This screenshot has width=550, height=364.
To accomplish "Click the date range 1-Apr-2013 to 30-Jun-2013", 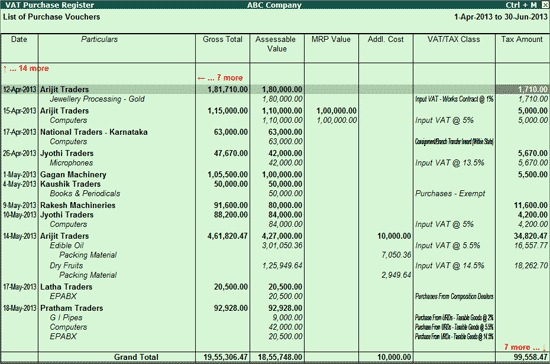I will pyautogui.click(x=501, y=17).
